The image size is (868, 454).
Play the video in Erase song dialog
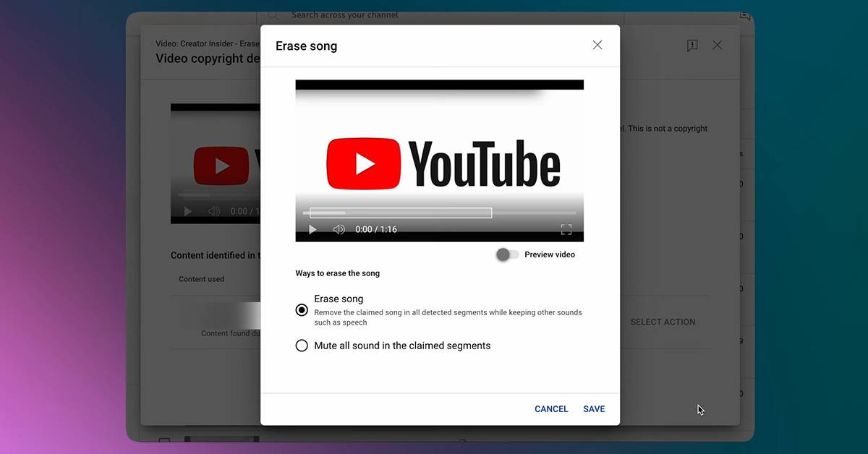[313, 229]
